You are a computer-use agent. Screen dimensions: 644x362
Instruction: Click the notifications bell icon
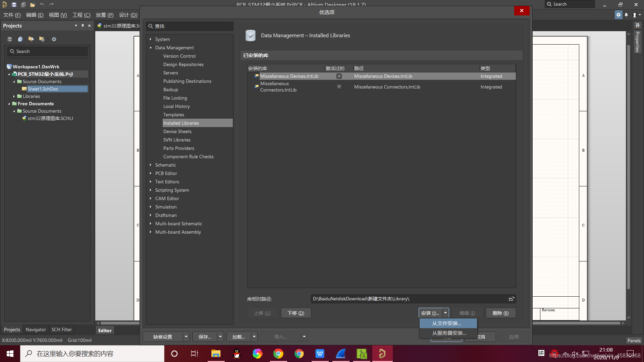click(x=626, y=15)
